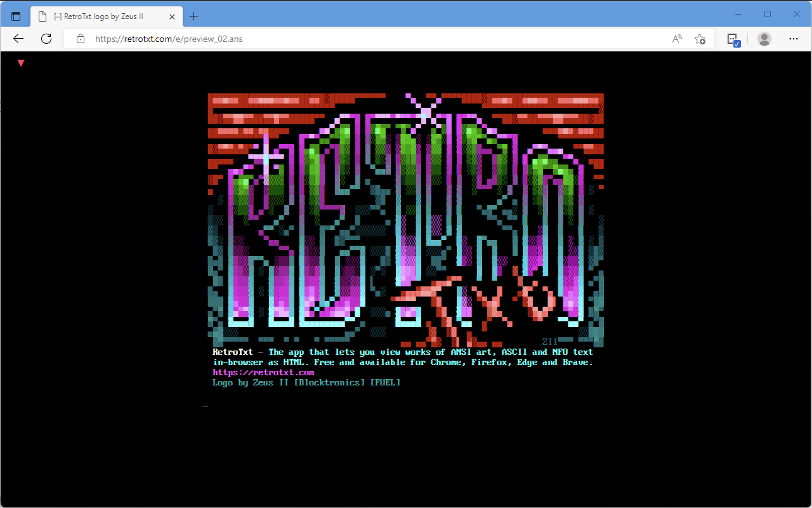
Task: Activate the Read Aloud icon
Action: (x=677, y=39)
